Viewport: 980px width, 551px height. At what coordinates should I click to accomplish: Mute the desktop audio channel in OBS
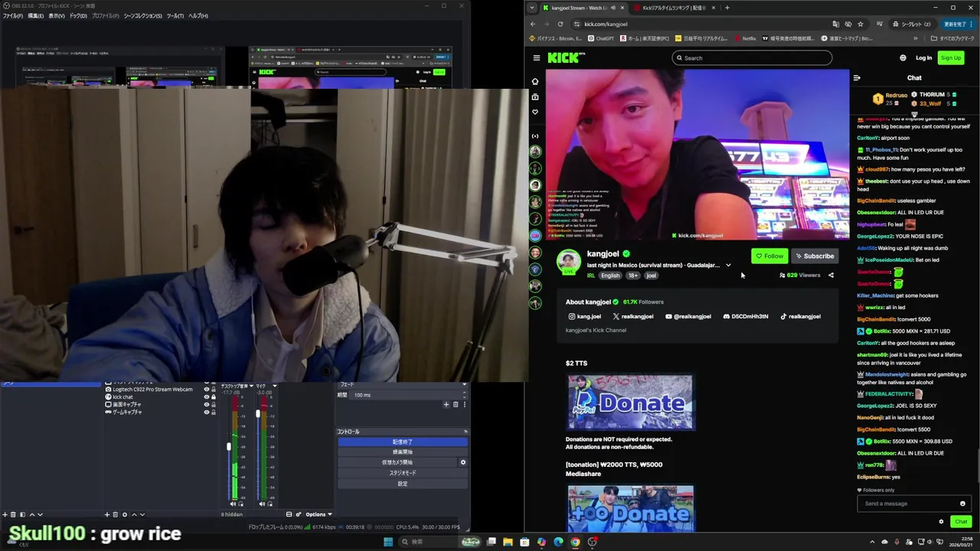point(233,504)
